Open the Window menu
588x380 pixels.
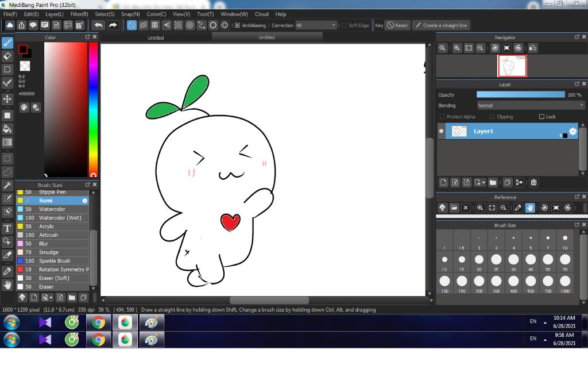pos(234,14)
